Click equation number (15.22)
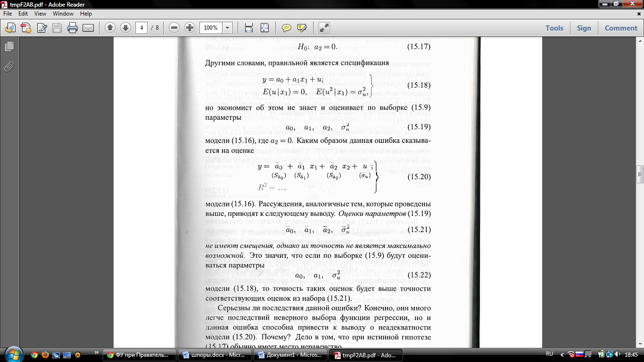Image resolution: width=644 pixels, height=362 pixels. click(x=419, y=275)
